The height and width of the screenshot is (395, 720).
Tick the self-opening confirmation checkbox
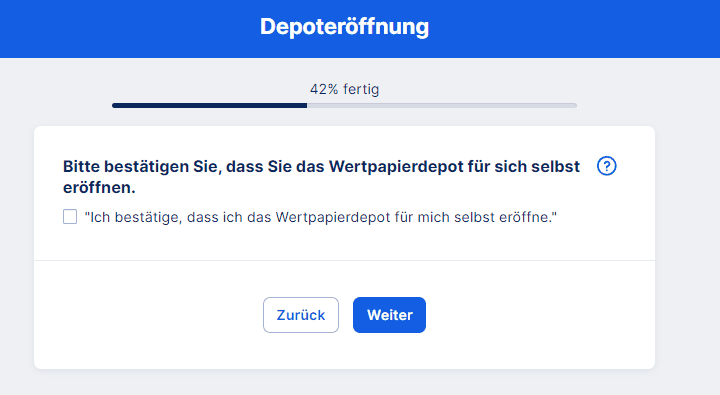pos(70,217)
